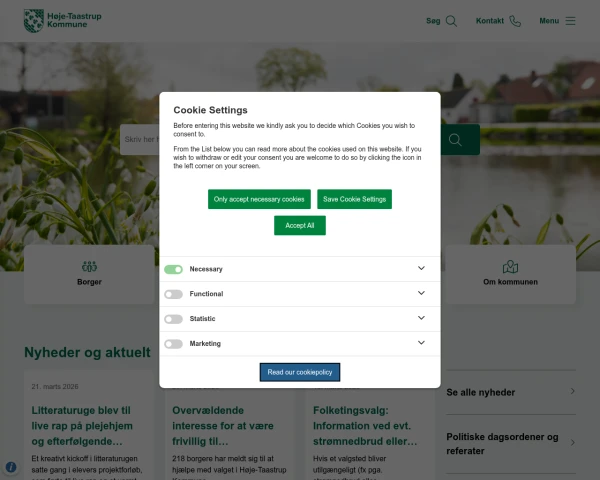Open cookie info icon in bottom-left corner
The width and height of the screenshot is (600, 480).
[x=11, y=467]
